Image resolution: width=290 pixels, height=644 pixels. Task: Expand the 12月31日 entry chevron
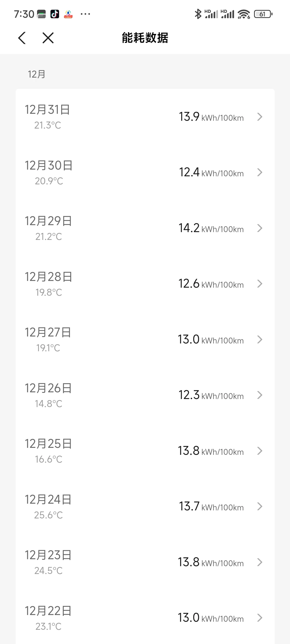(x=259, y=117)
